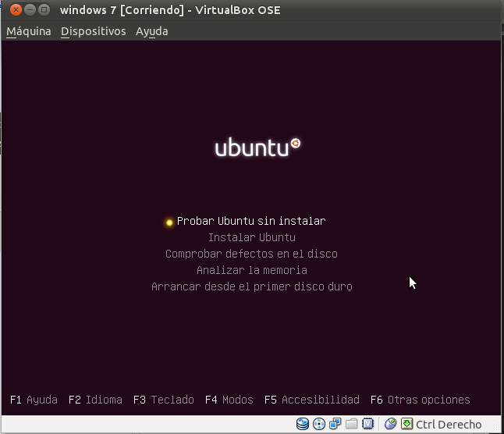Select Comprobar defectos en el disco
This screenshot has height=434, width=504.
[251, 254]
